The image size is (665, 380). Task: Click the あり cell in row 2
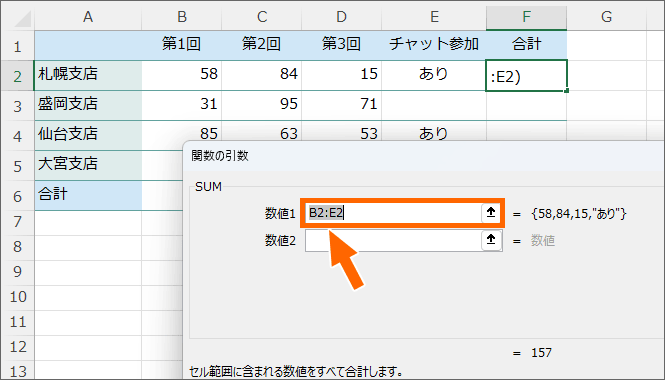(434, 75)
